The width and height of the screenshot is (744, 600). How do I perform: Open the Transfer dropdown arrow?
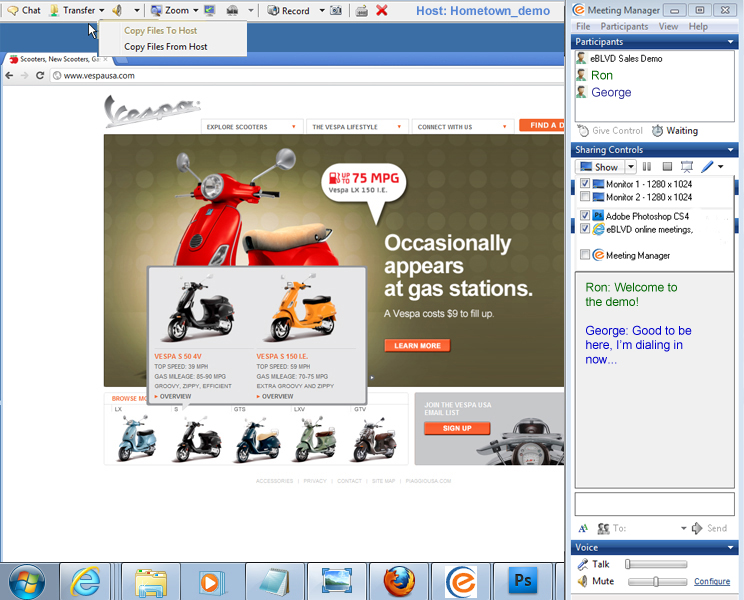click(x=102, y=10)
